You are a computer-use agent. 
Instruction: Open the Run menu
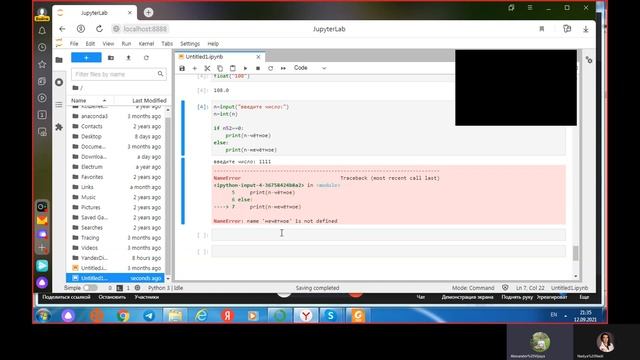[127, 44]
